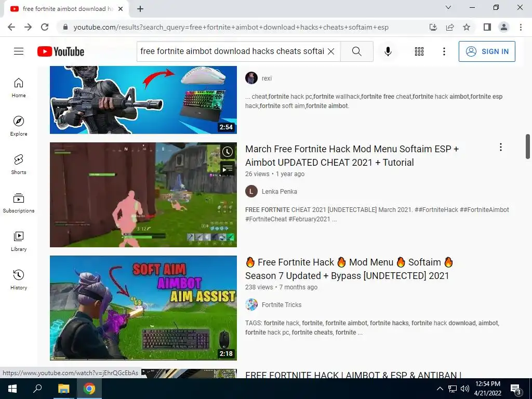This screenshot has width=532, height=399.
Task: Close the YouTube tab
Action: pyautogui.click(x=121, y=9)
